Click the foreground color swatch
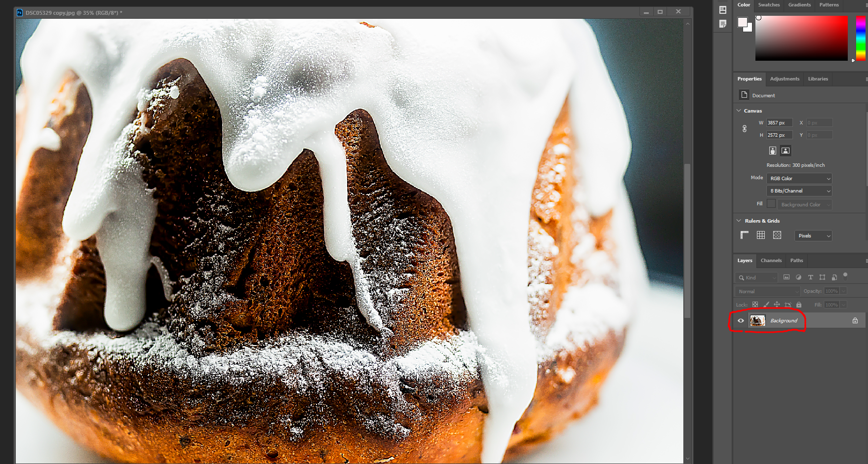 point(742,22)
